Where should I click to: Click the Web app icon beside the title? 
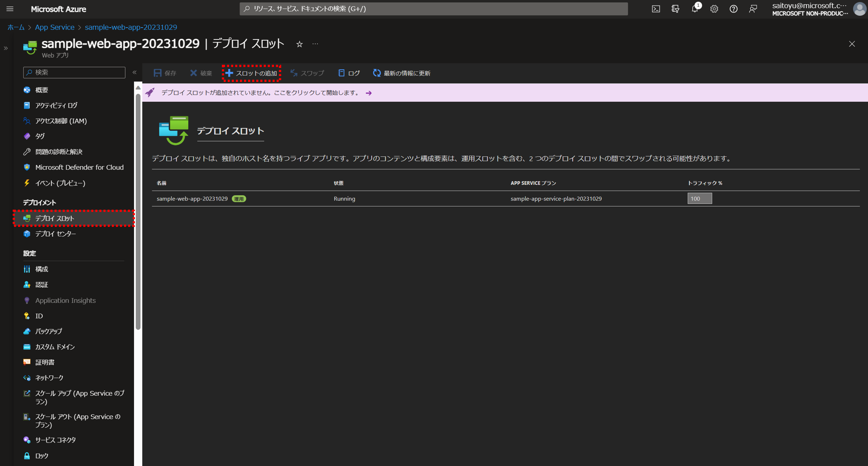[30, 47]
